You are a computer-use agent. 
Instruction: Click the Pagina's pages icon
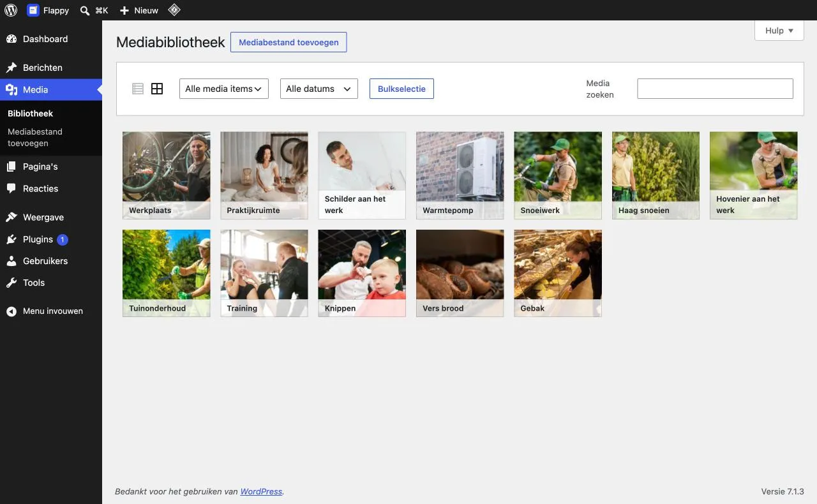point(11,167)
